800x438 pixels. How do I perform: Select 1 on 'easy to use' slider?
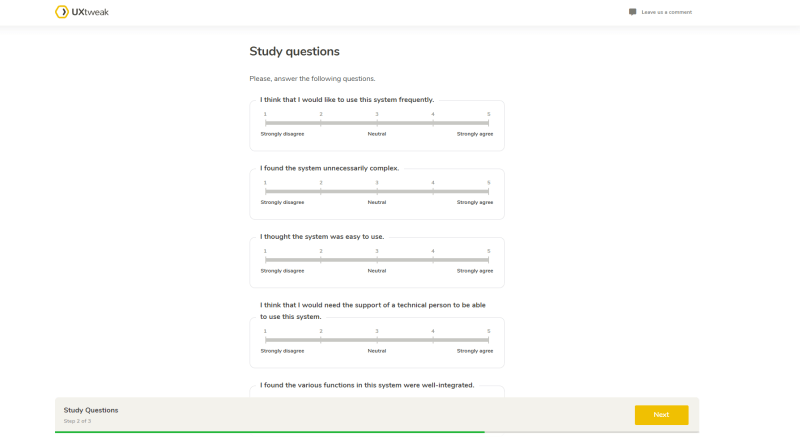265,260
